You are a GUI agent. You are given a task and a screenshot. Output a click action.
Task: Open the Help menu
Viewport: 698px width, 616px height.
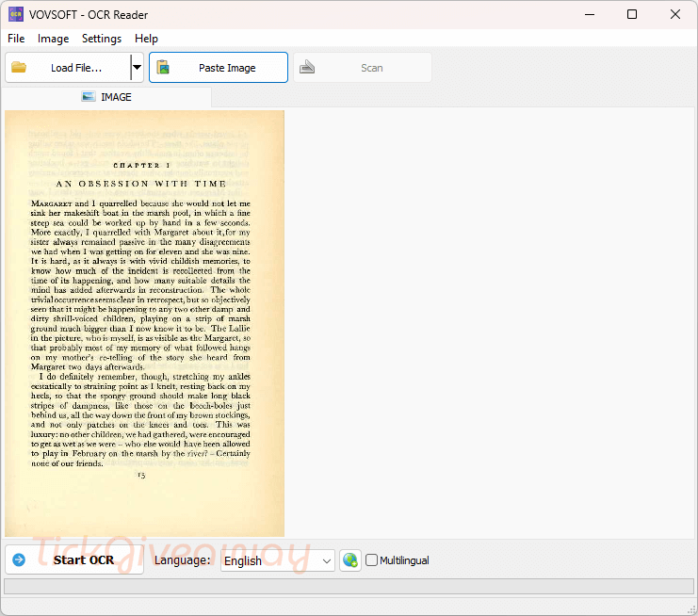tap(146, 39)
